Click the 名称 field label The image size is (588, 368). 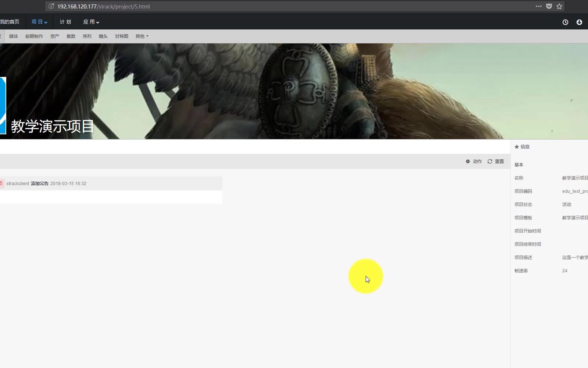[x=519, y=178]
